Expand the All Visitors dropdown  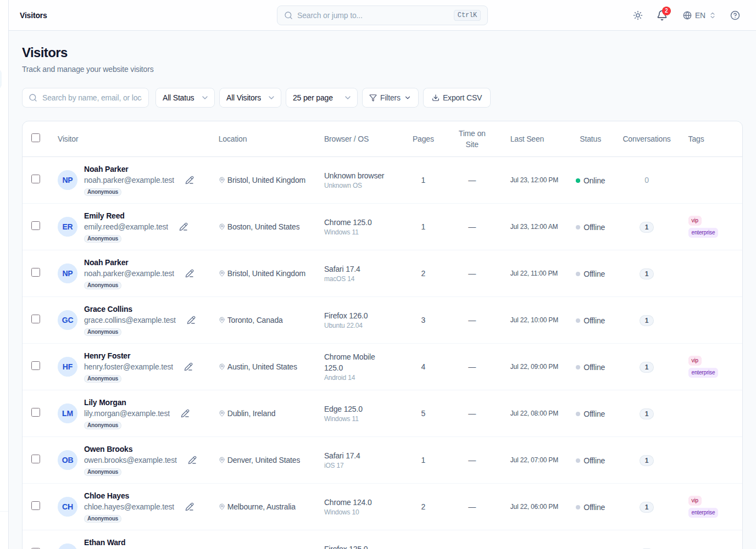coord(250,98)
